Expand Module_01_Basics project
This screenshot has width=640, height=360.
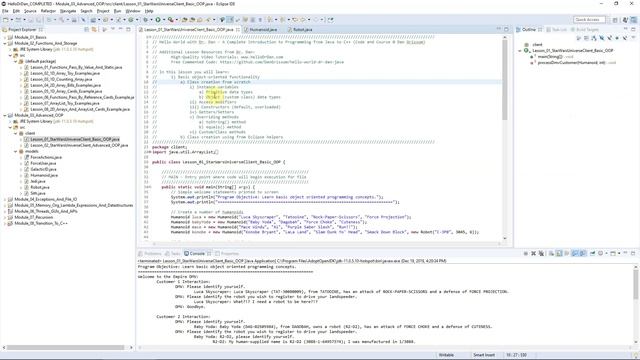[5, 37]
